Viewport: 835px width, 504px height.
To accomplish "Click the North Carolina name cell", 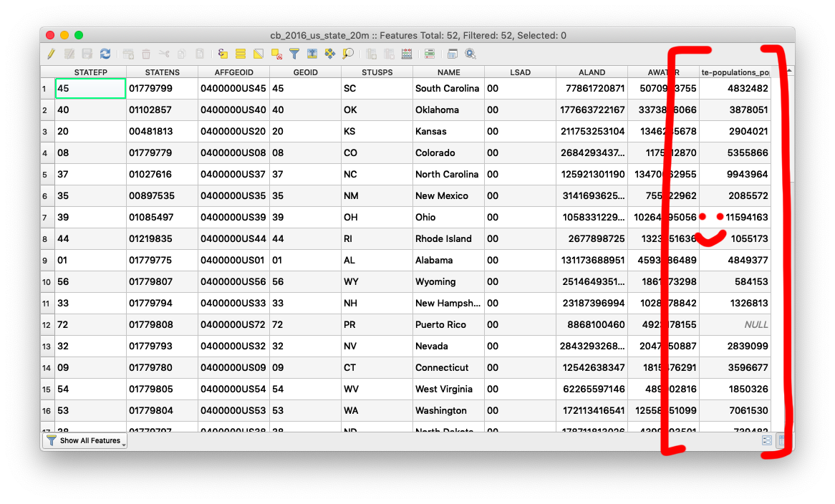I will [x=448, y=174].
